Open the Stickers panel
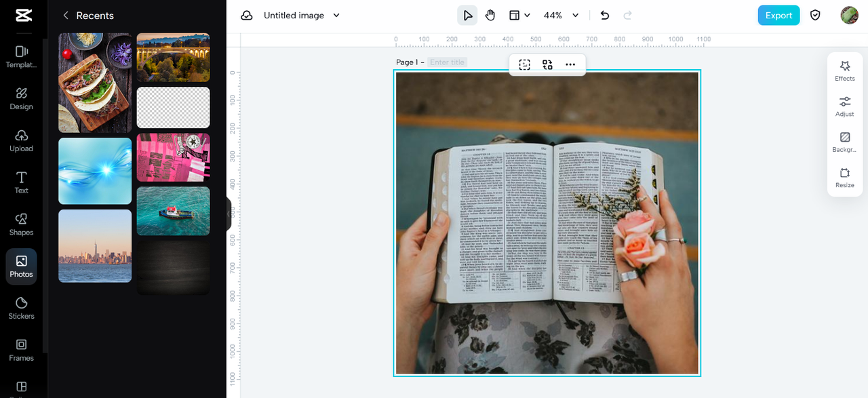868x398 pixels. point(21,309)
